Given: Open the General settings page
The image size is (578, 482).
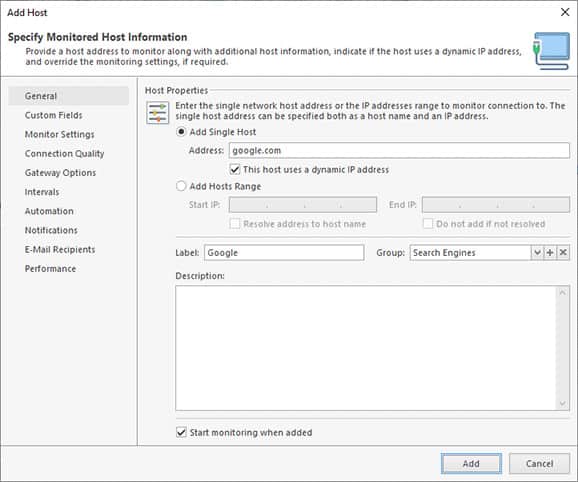Looking at the screenshot, I should click(69, 96).
